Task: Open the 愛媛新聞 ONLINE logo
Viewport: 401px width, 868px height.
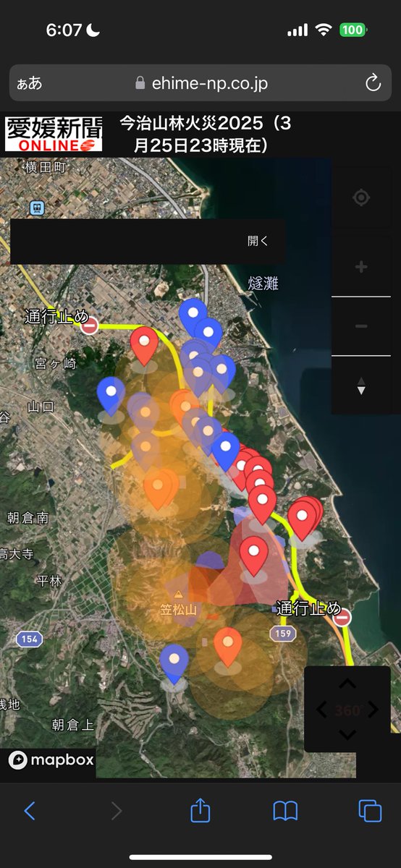Action: (54, 134)
